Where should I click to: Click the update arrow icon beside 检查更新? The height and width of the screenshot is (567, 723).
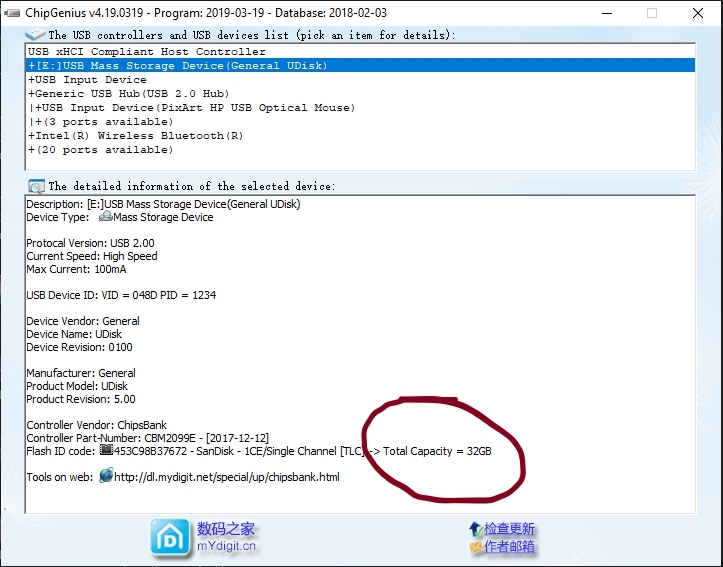(476, 528)
